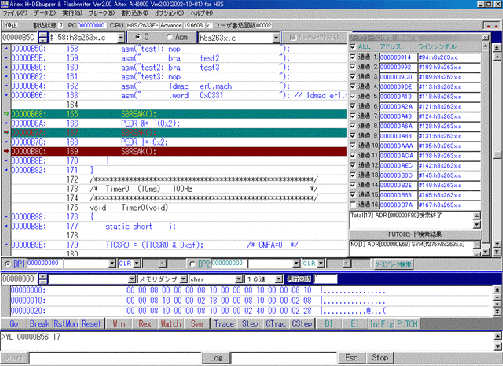Close the breakpoint list panel
This screenshot has width=503, height=366.
pyautogui.click(x=486, y=37)
